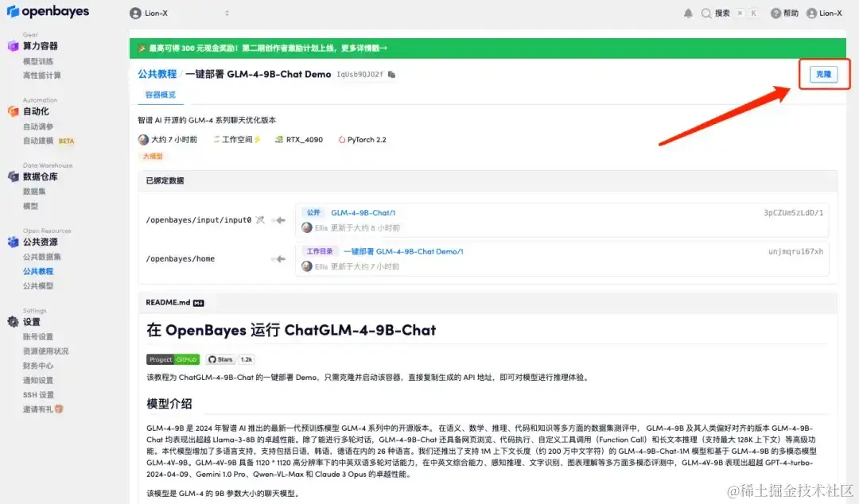Click the 自动化 sidebar icon
Screen dimensions: 859x504
point(14,111)
